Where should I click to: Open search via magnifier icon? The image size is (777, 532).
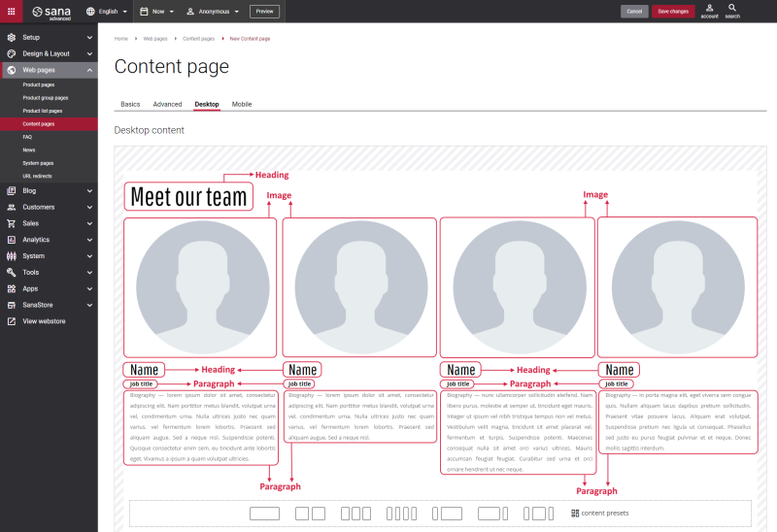[732, 11]
